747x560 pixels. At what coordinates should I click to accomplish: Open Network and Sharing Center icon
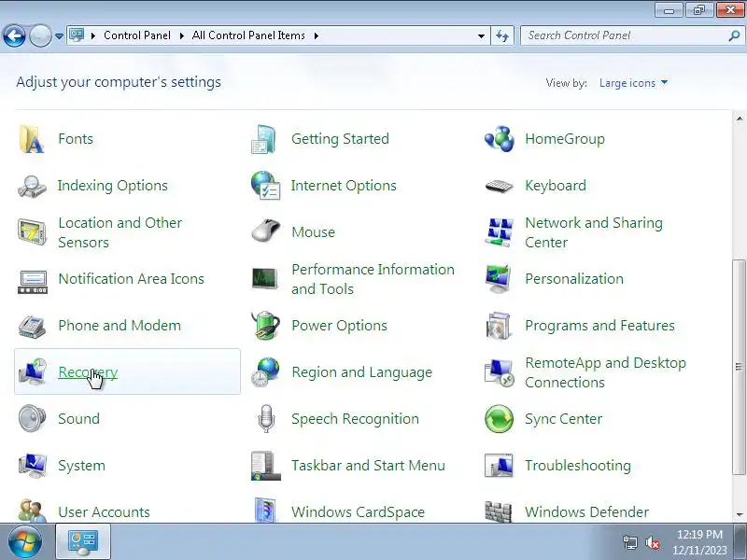pos(499,232)
